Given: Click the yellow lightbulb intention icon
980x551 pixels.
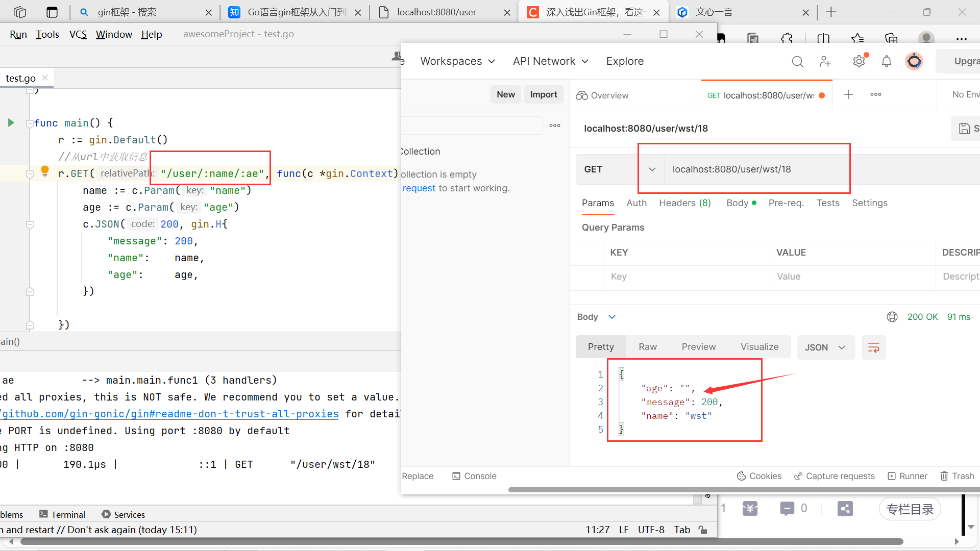Looking at the screenshot, I should pyautogui.click(x=45, y=171).
